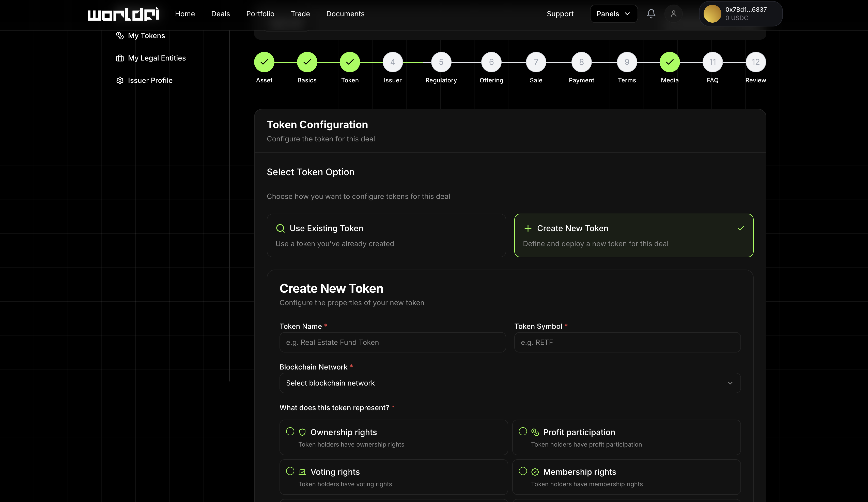Open the Portfolio menu item
Screen dimensions: 868x502
(x=260, y=14)
